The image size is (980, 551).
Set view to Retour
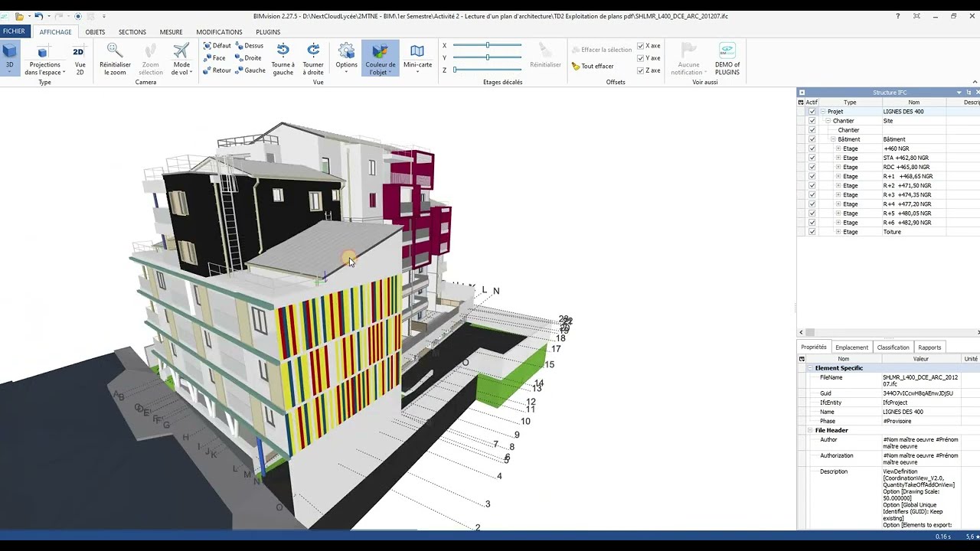(217, 70)
